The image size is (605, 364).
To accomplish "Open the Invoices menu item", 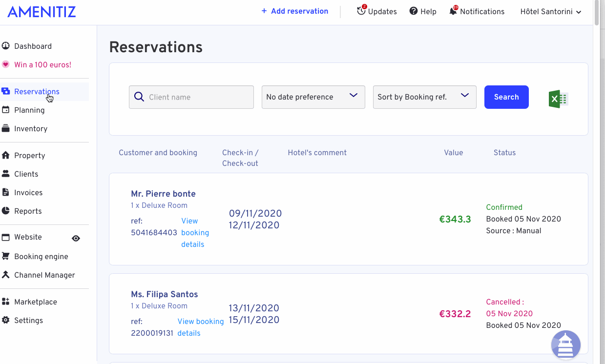I will click(28, 193).
